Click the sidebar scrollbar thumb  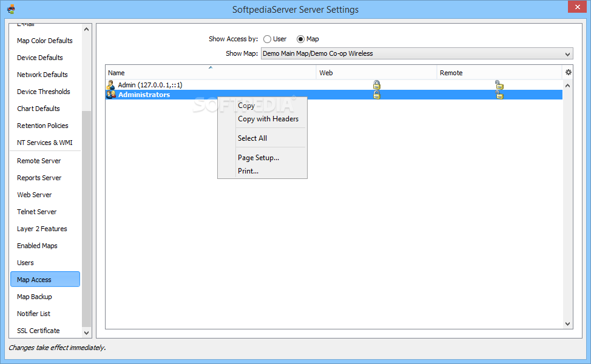point(86,218)
